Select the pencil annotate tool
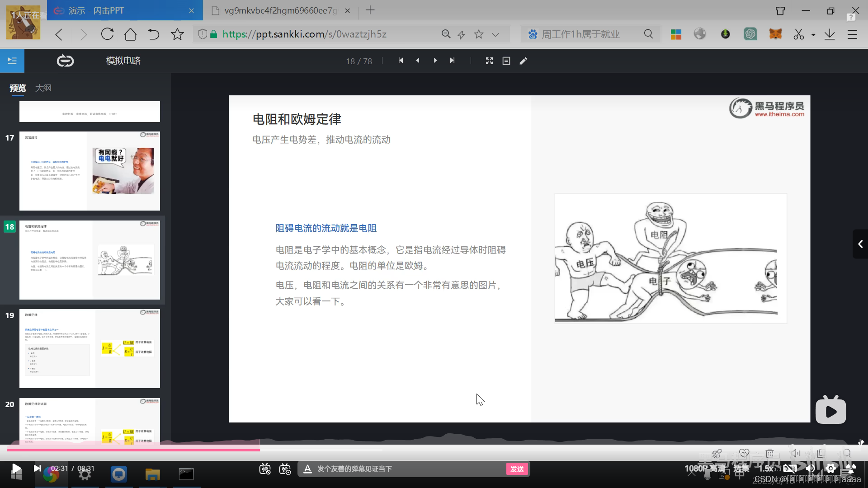The height and width of the screenshot is (488, 868). click(524, 61)
